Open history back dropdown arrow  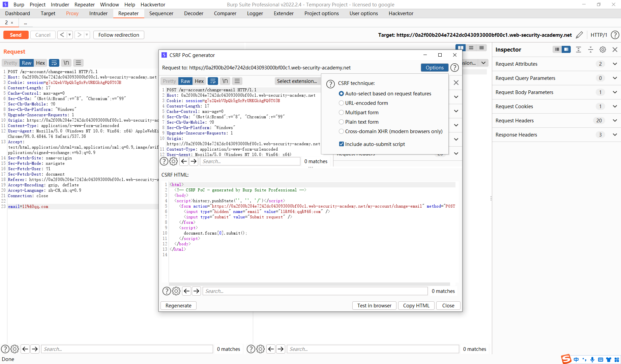[x=69, y=35]
